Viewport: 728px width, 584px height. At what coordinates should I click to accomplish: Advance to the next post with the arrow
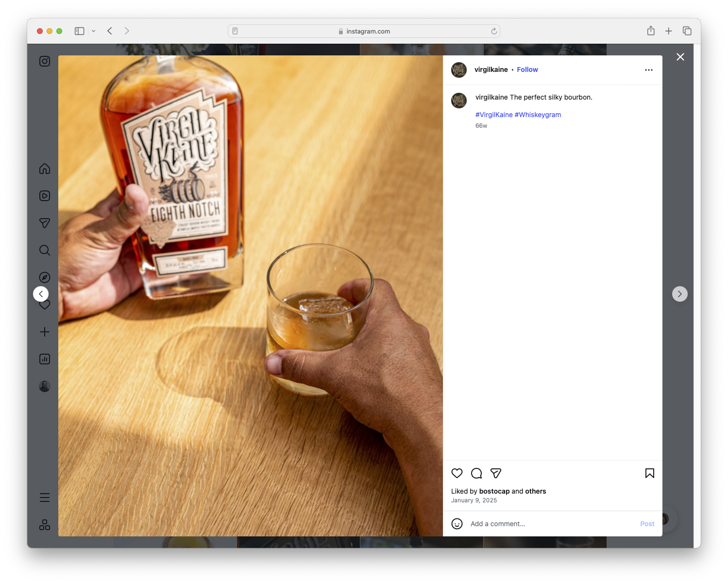click(680, 294)
